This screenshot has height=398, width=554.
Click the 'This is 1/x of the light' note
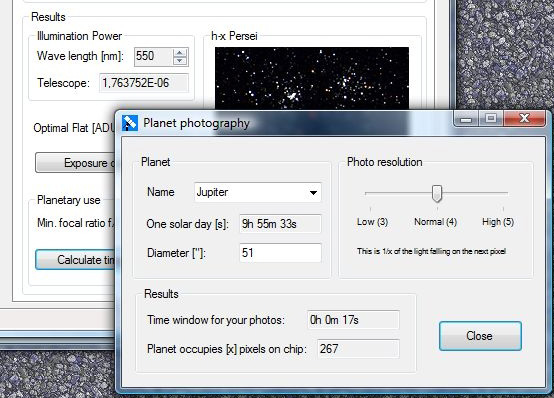[431, 251]
